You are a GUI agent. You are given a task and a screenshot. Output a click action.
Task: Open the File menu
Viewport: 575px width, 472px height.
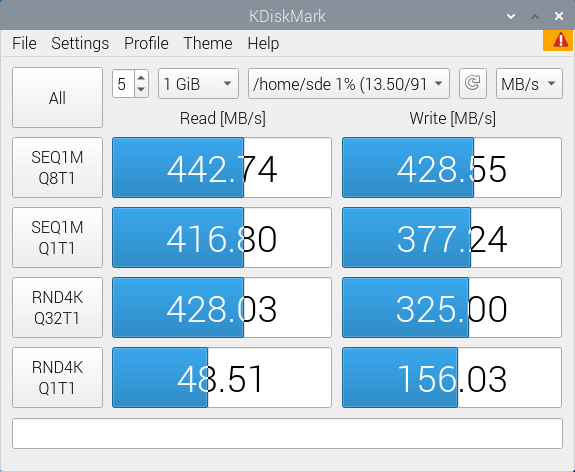pos(24,43)
